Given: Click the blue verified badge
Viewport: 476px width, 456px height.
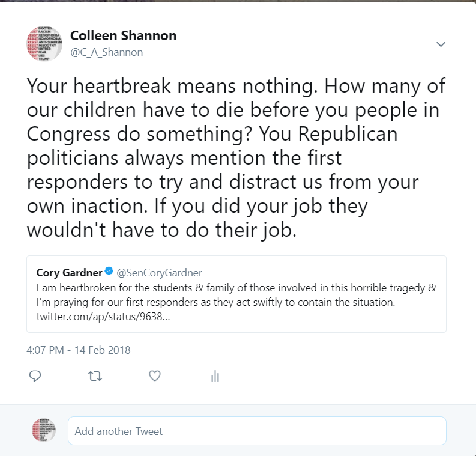Looking at the screenshot, I should pos(110,273).
